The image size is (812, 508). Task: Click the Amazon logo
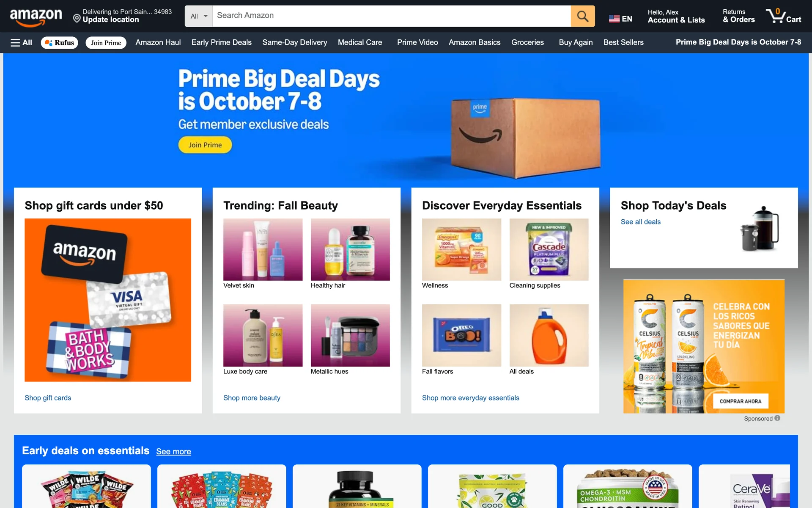[36, 17]
